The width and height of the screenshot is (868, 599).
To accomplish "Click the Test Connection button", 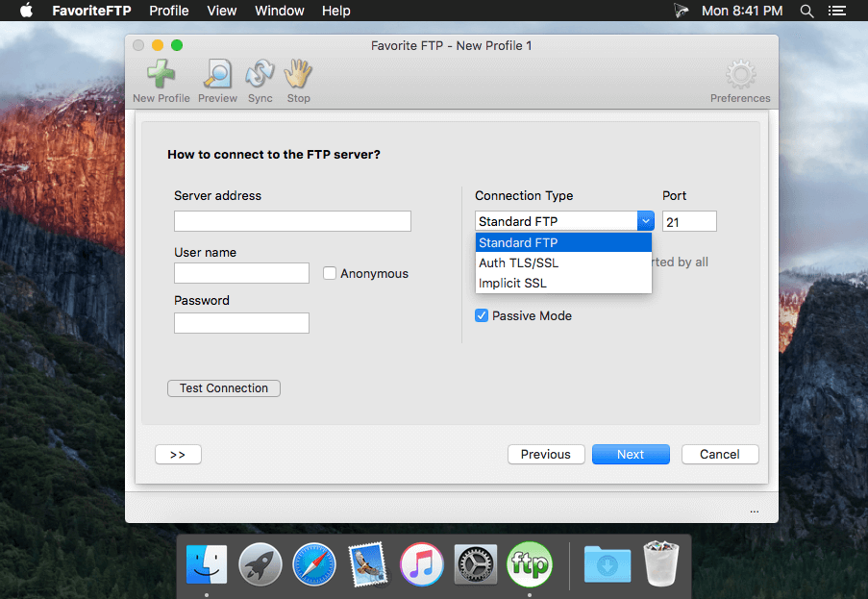I will pos(224,388).
